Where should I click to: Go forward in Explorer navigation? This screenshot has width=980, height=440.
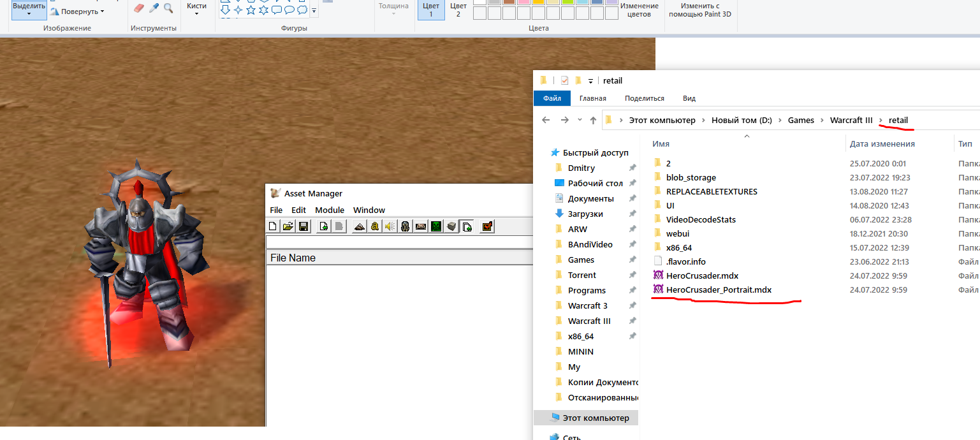click(x=564, y=120)
